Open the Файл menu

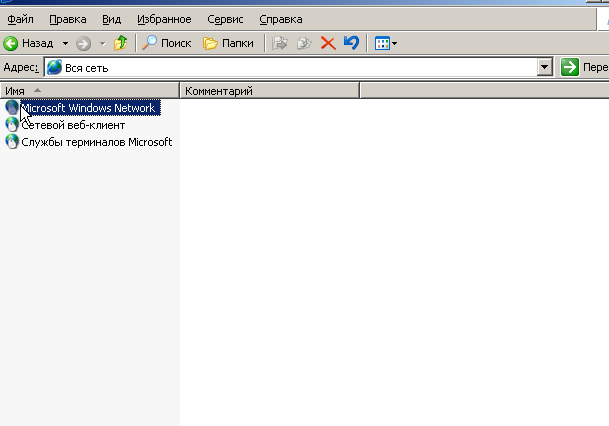[21, 19]
